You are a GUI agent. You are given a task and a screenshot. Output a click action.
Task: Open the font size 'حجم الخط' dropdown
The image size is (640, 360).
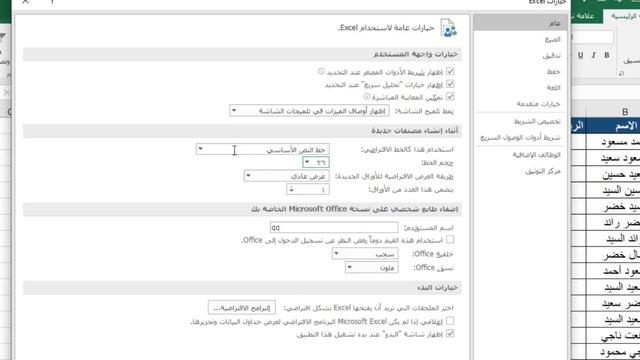(x=316, y=162)
